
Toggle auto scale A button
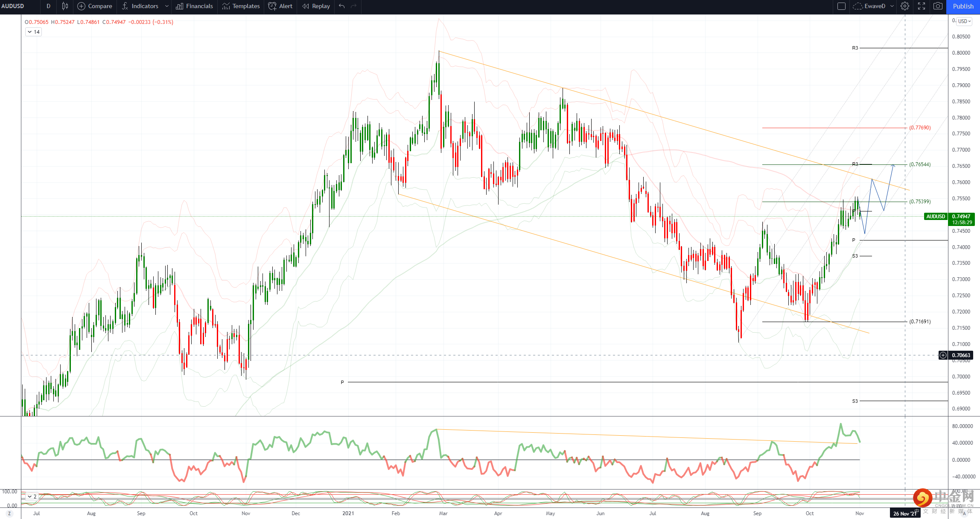964,513
